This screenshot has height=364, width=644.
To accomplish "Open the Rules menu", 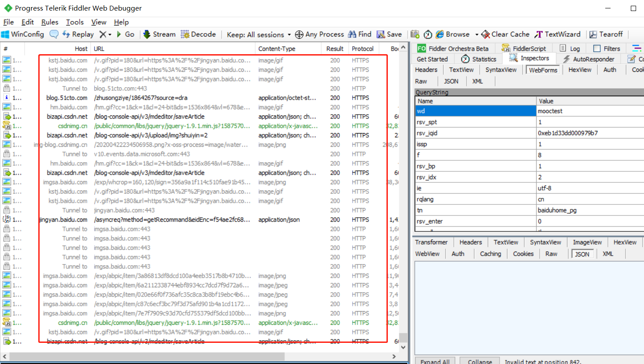I will pos(50,22).
